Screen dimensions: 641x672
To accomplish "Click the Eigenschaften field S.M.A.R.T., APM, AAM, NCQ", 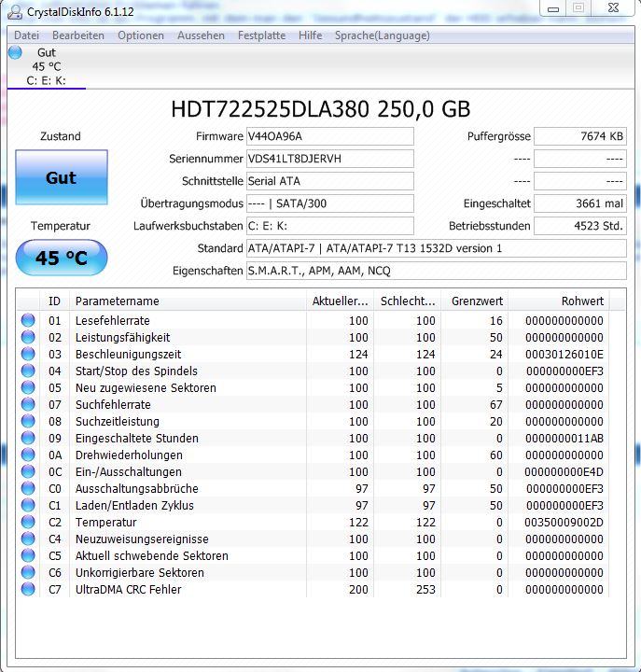I will (x=436, y=271).
